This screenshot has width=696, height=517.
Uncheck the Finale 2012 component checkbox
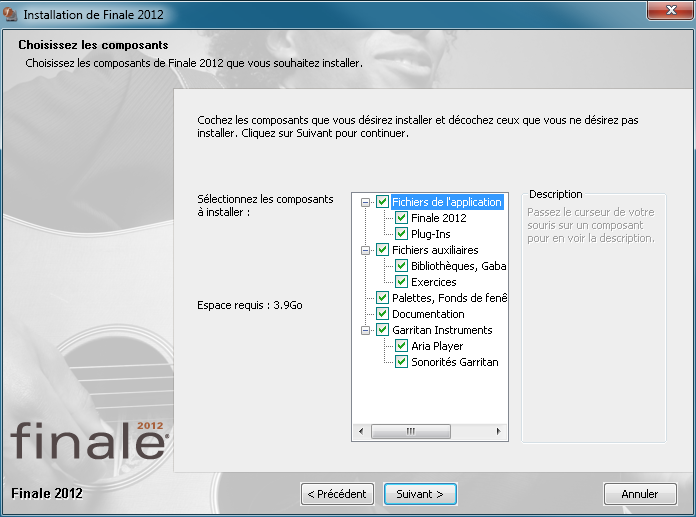click(x=401, y=218)
